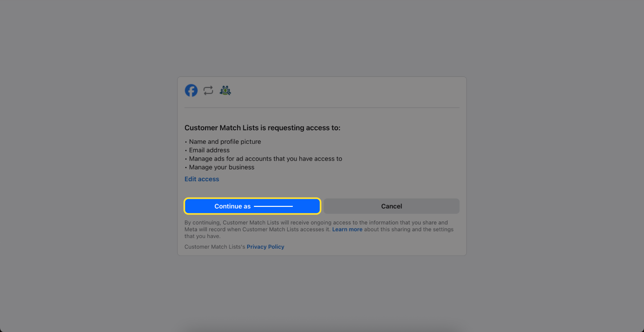Select the 'Manage your business' permission line
The width and height of the screenshot is (644, 332).
(x=222, y=167)
